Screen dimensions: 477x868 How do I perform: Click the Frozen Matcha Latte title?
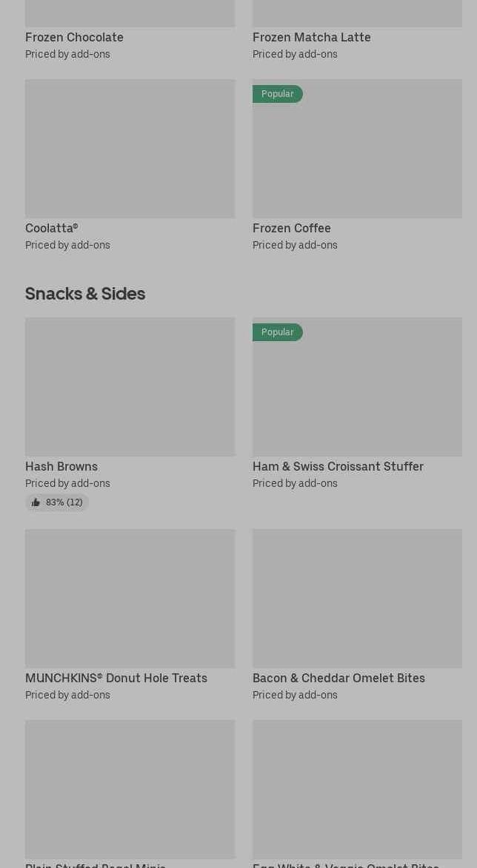click(x=311, y=37)
